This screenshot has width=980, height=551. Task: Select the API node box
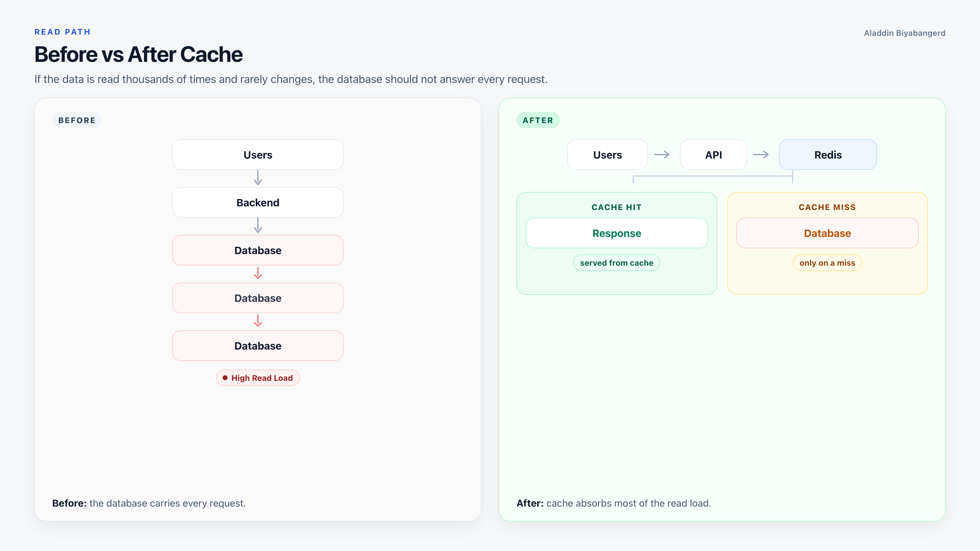pos(713,154)
